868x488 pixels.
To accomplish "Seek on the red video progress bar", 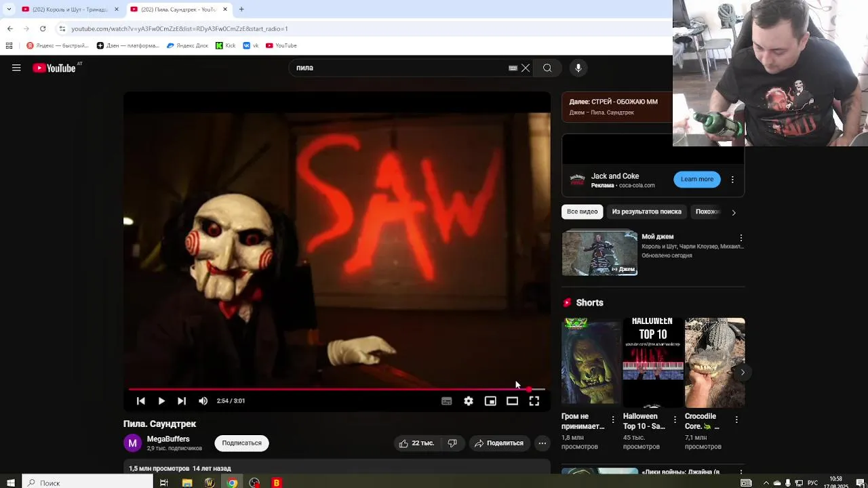I will click(x=336, y=389).
